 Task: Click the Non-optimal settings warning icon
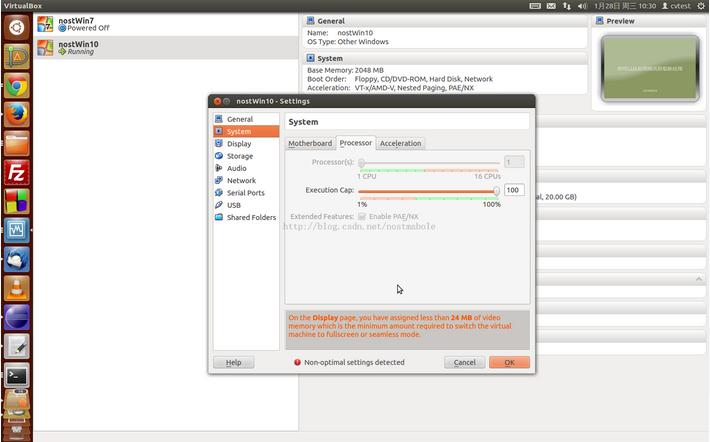pos(297,362)
